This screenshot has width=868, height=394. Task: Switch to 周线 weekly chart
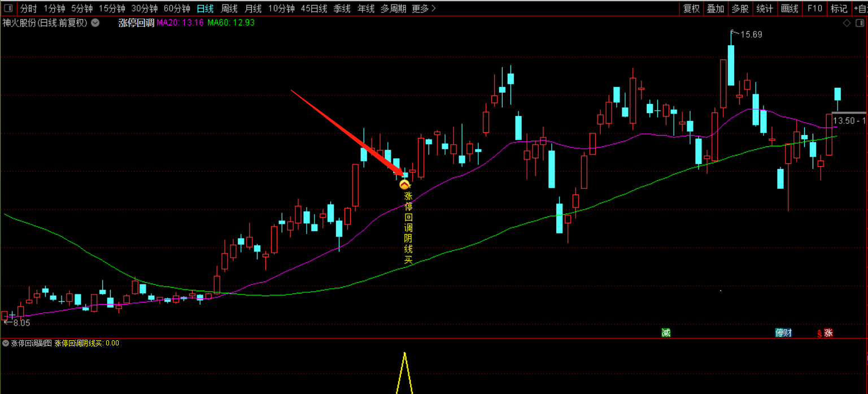click(229, 8)
